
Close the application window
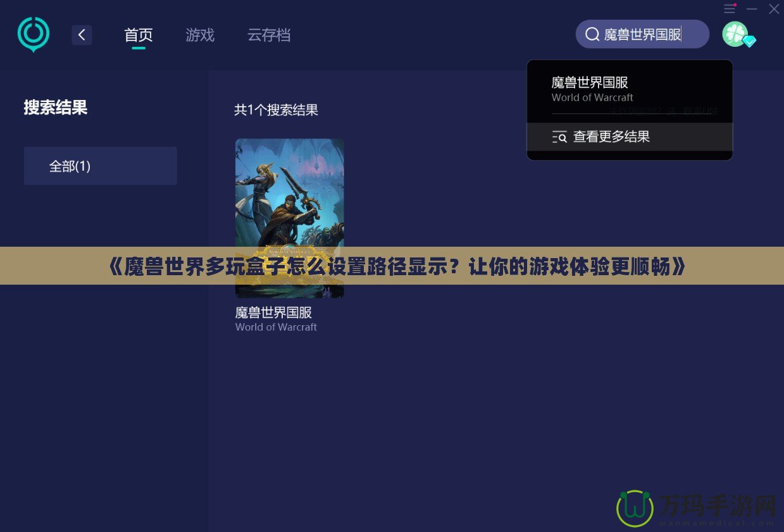774,9
